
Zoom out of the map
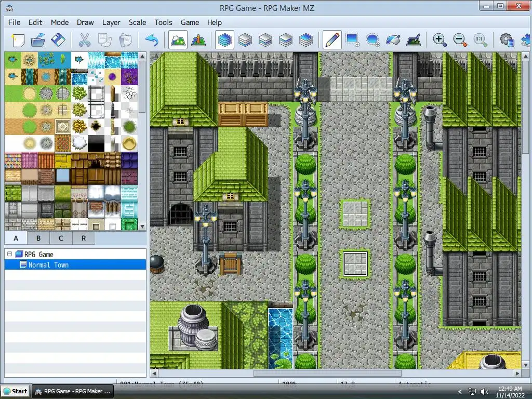(460, 40)
